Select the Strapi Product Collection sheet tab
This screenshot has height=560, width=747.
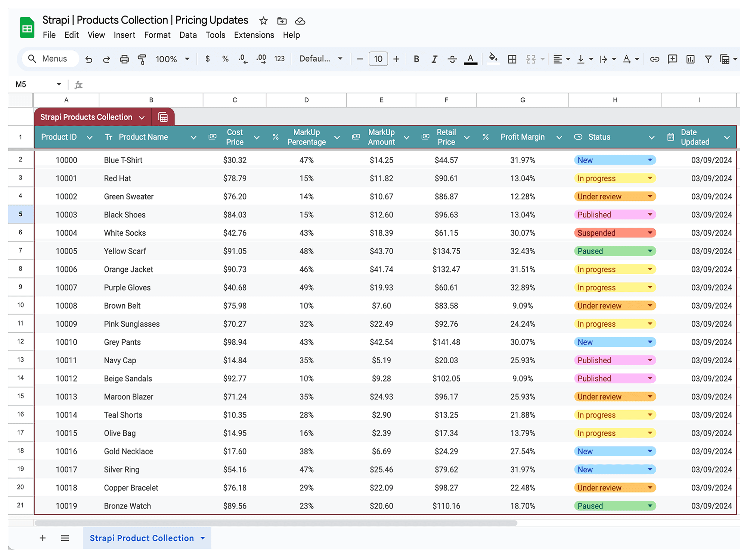(147, 538)
